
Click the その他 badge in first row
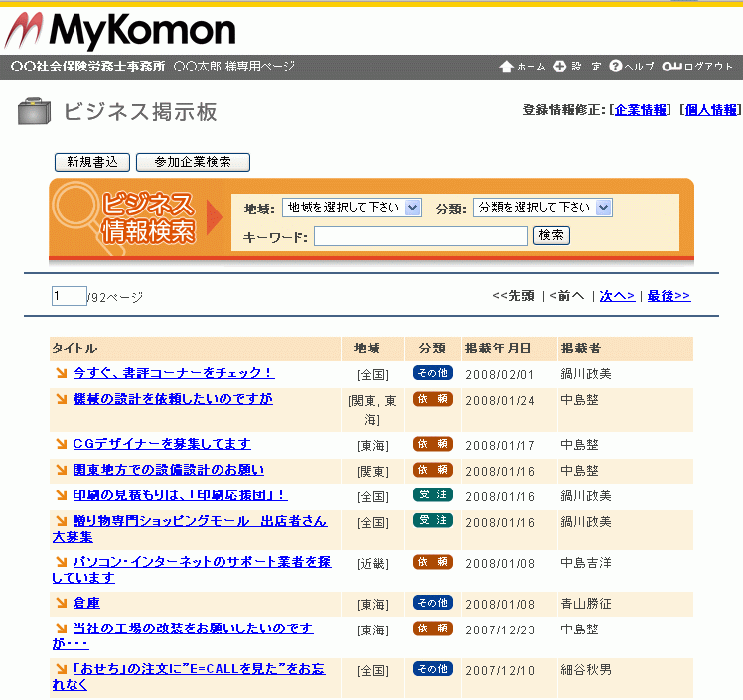(x=432, y=373)
